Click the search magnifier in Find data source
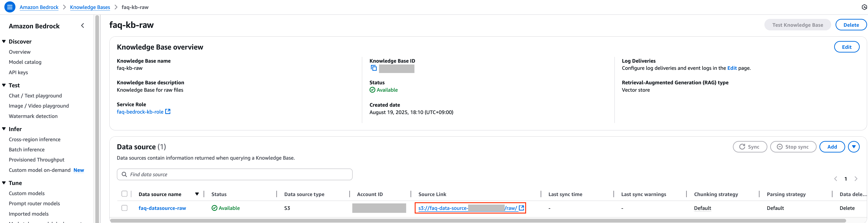The image size is (868, 223). [x=124, y=174]
